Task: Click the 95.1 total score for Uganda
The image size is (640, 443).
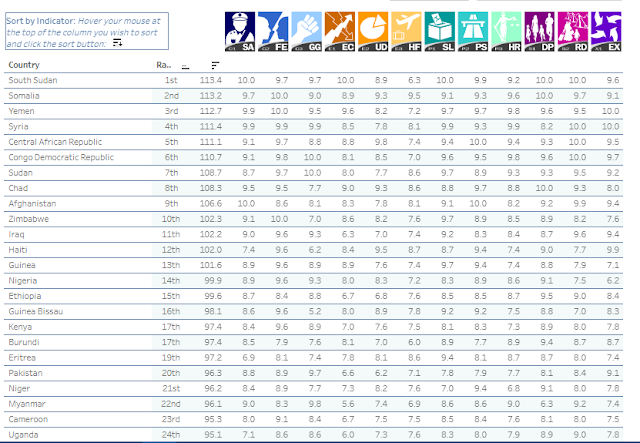Action: (213, 435)
